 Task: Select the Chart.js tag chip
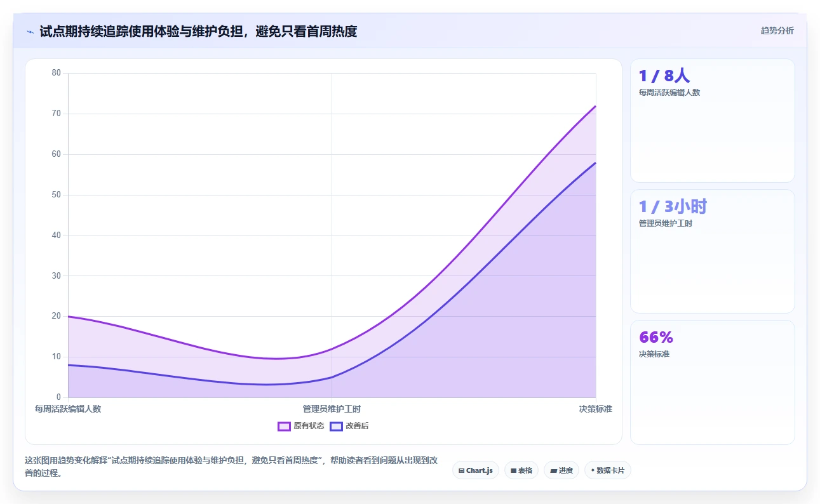[x=476, y=470]
